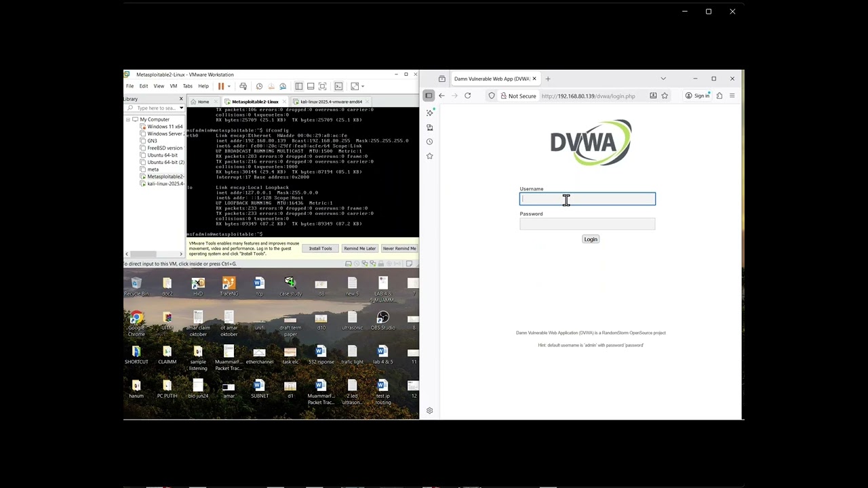Click the Not Secure connection indicator
Viewport: 868px width, 488px height.
[x=518, y=96]
